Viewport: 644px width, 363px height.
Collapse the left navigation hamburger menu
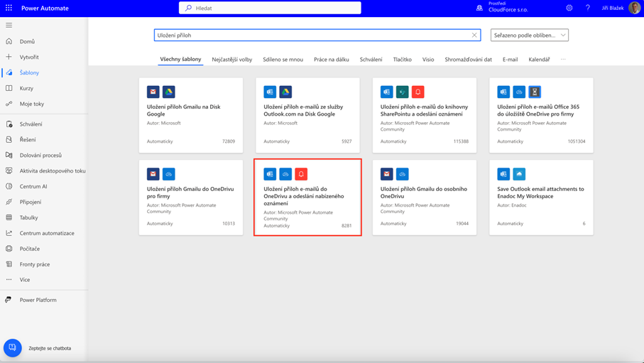pos(9,25)
